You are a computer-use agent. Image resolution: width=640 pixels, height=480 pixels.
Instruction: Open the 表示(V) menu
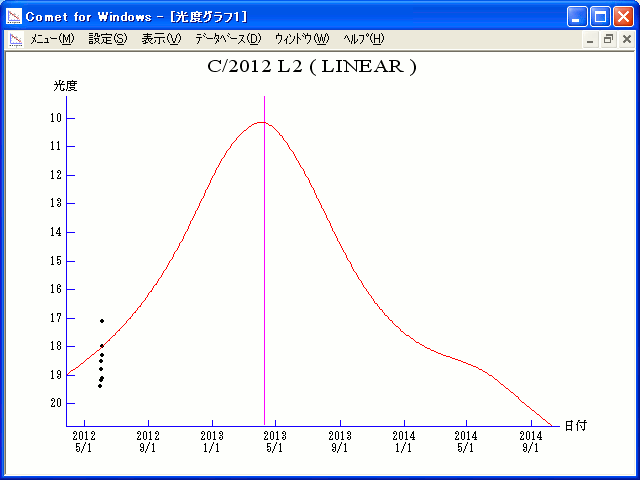point(161,39)
